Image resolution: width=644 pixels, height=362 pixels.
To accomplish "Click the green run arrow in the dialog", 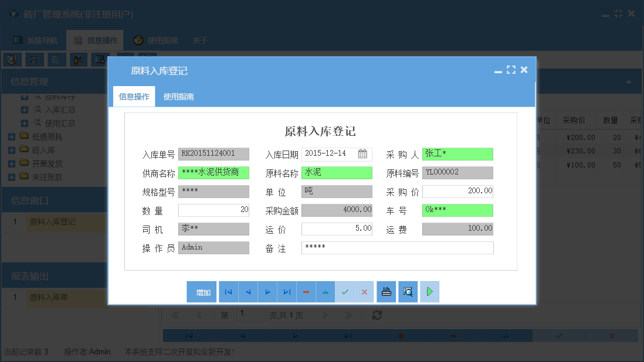I will (429, 291).
